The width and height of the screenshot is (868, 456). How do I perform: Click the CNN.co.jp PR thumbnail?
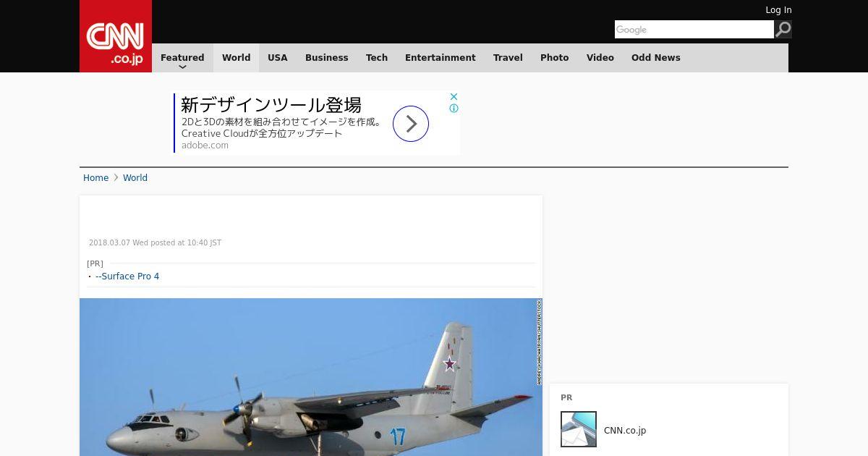tap(579, 429)
